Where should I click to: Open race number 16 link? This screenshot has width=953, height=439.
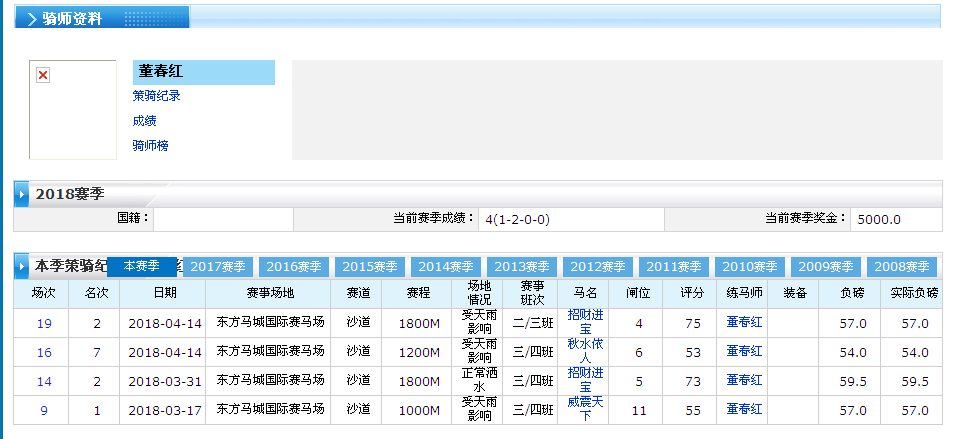pos(44,352)
